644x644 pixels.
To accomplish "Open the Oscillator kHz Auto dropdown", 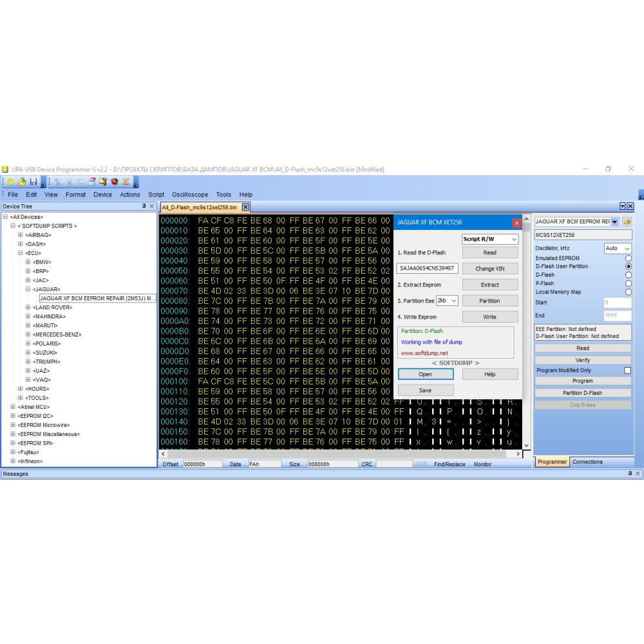I will [x=618, y=249].
